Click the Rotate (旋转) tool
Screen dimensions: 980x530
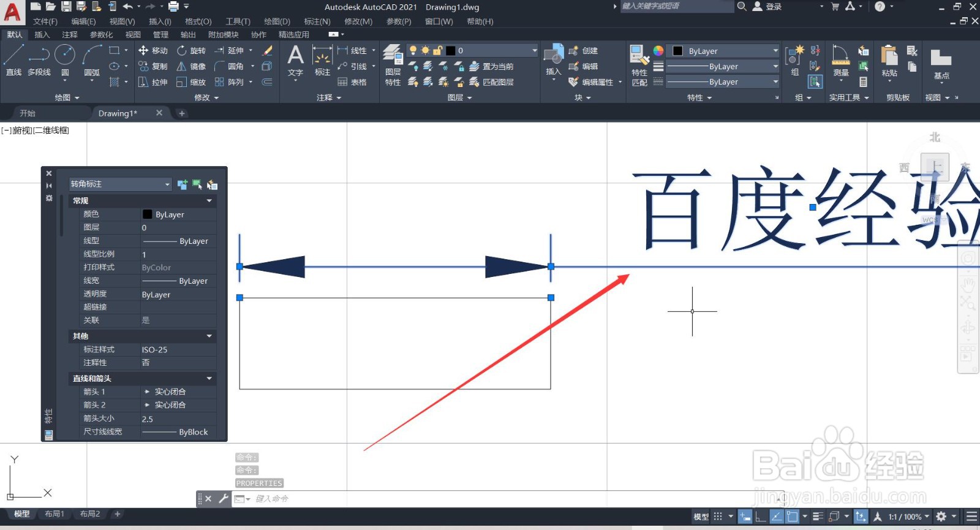pyautogui.click(x=191, y=50)
